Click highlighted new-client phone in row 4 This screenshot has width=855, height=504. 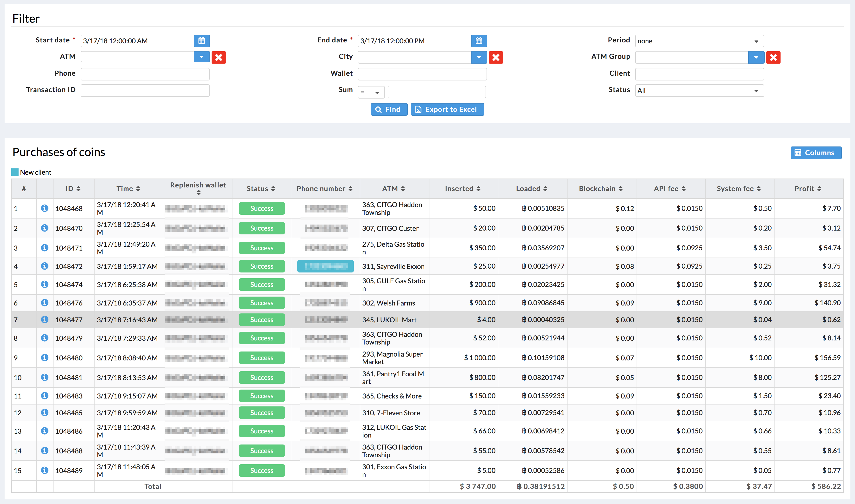click(x=325, y=266)
